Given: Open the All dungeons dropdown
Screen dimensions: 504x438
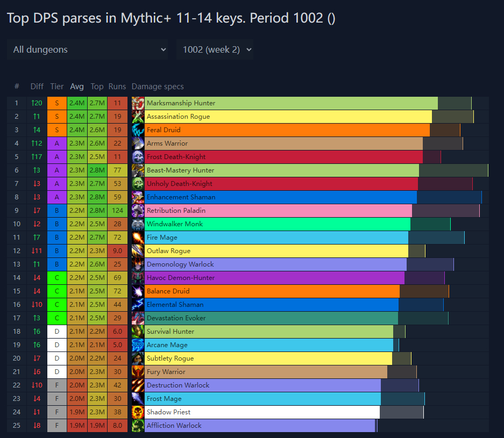Looking at the screenshot, I should pos(88,49).
